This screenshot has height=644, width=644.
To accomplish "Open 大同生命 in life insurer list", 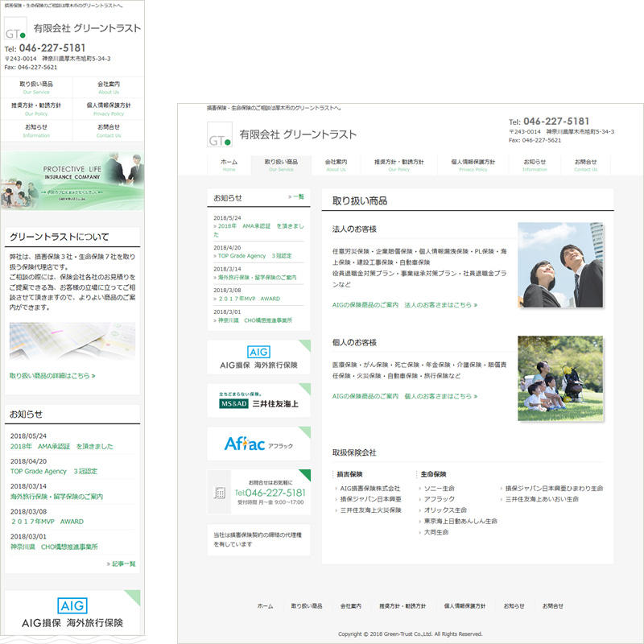I will click(x=436, y=532).
